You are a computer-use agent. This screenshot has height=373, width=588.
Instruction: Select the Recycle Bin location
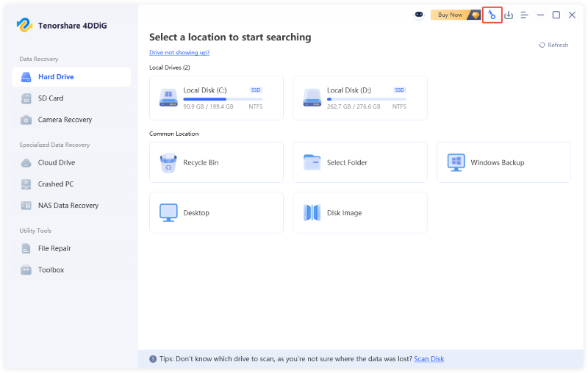click(216, 162)
